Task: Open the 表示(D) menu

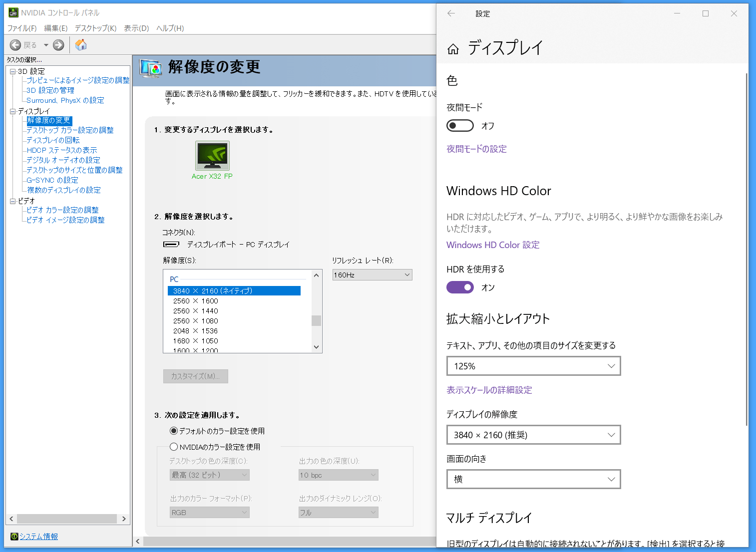Action: pyautogui.click(x=137, y=28)
